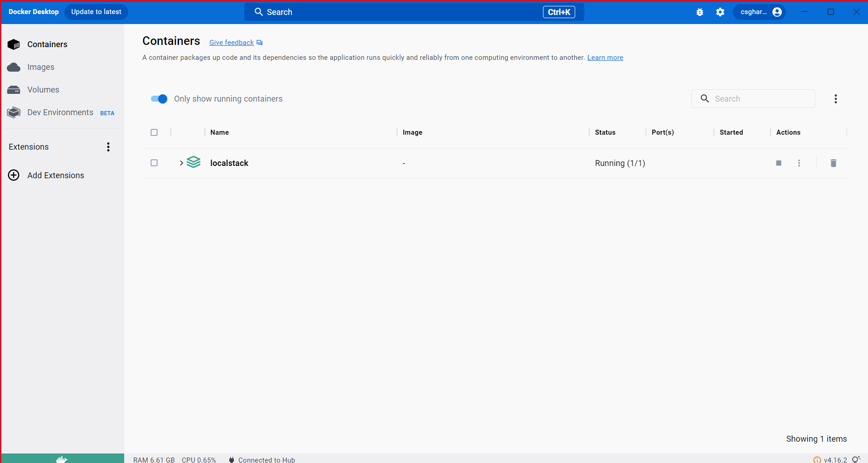Click the v4.16.2 version label

click(835, 460)
